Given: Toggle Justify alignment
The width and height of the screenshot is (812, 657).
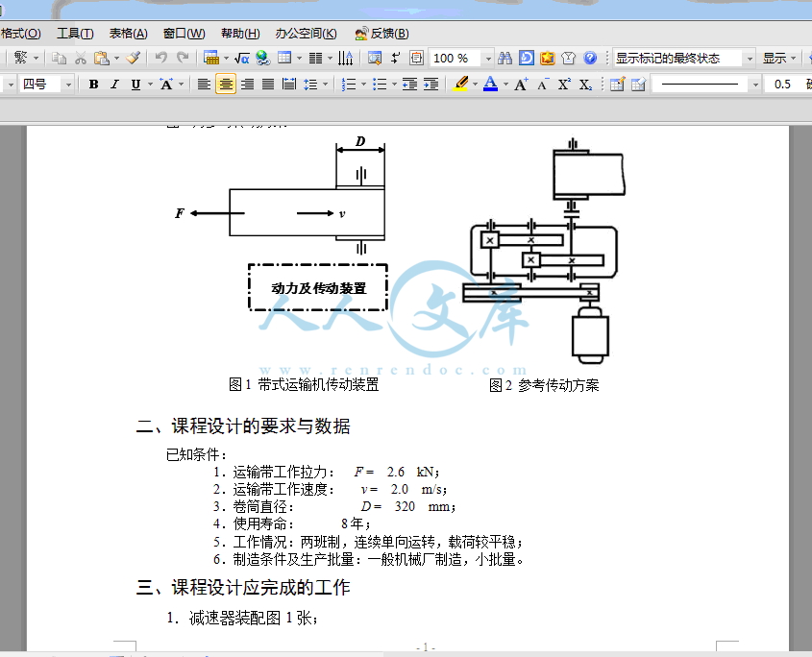Looking at the screenshot, I should coord(268,85).
